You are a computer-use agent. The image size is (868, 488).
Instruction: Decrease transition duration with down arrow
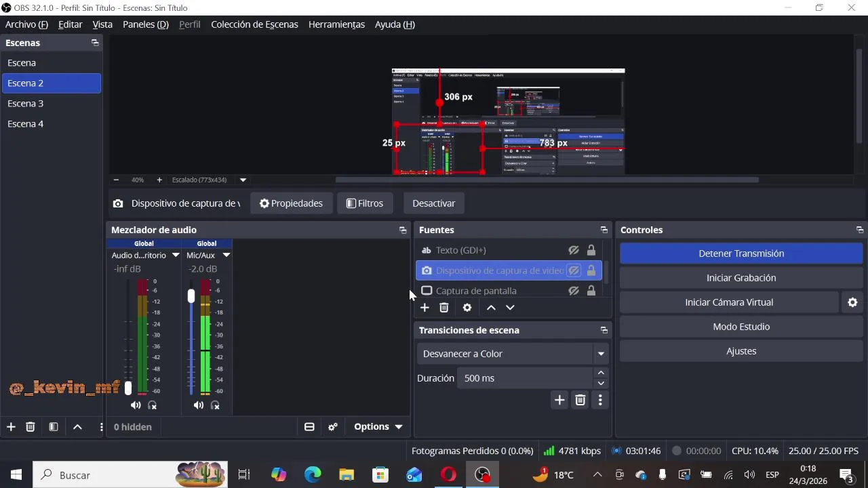pos(601,384)
